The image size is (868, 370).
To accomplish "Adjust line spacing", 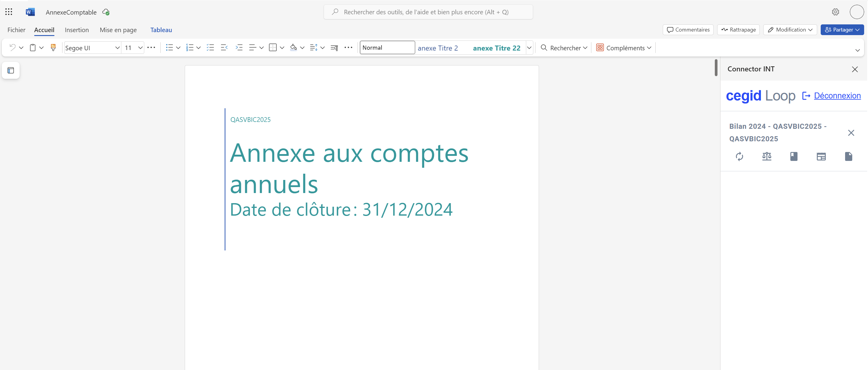I will coord(314,48).
